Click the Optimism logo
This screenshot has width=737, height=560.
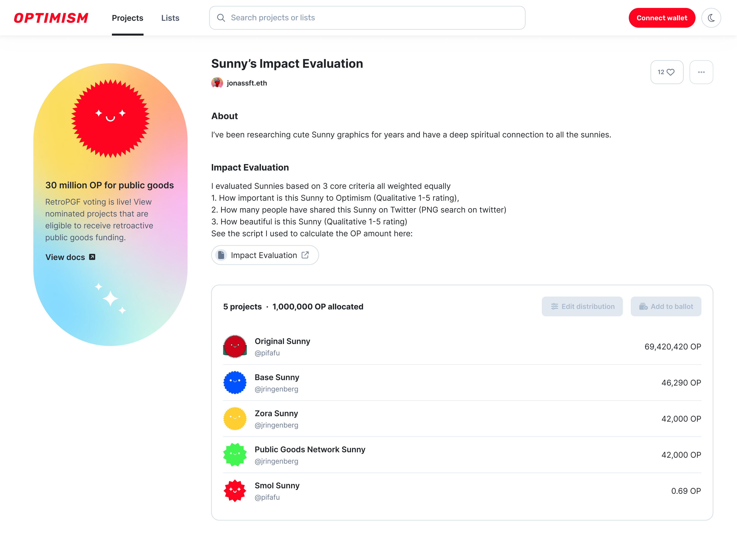point(51,18)
